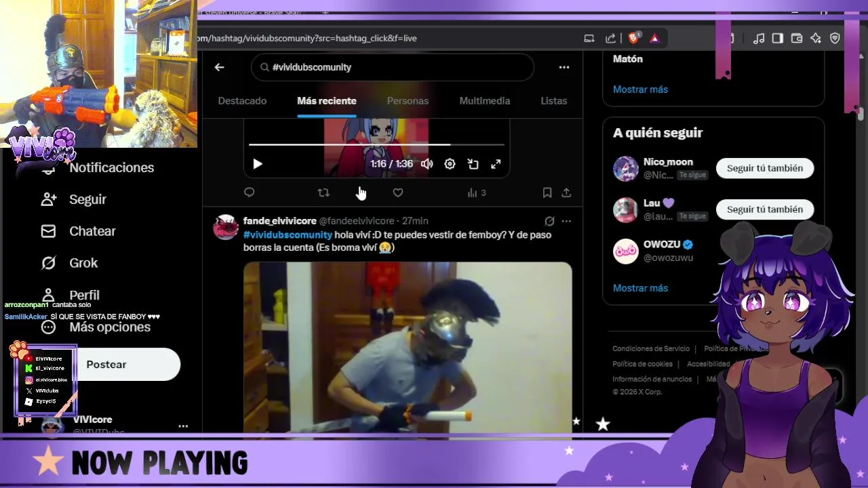The image size is (868, 488).
Task: Click the Matón trending topic
Action: coord(628,59)
